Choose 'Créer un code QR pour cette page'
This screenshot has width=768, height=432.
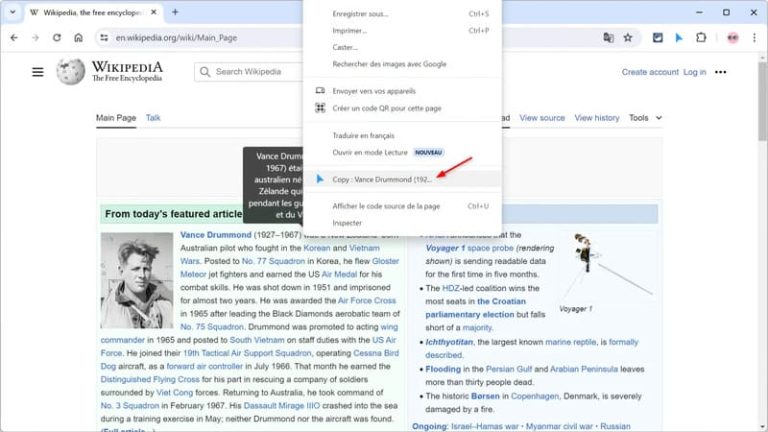pos(386,107)
